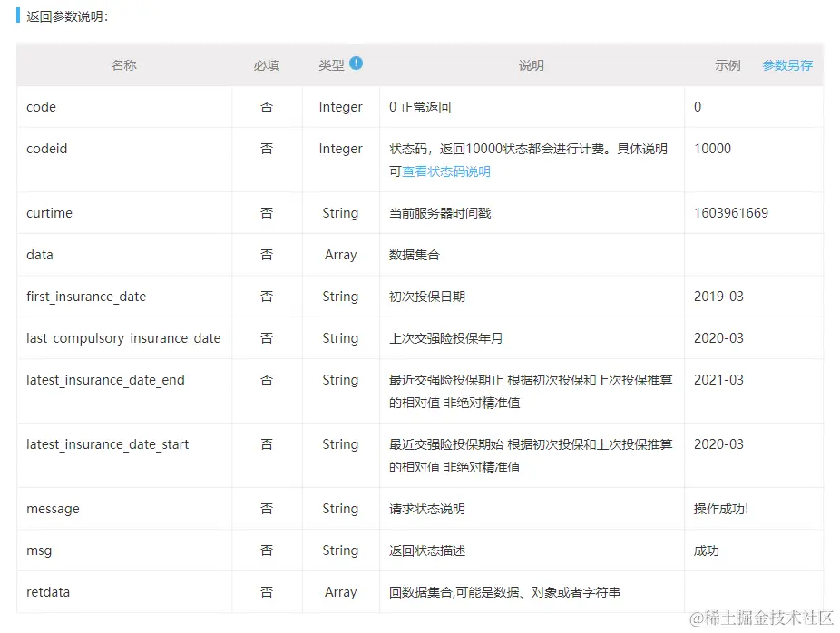The height and width of the screenshot is (633, 840).
Task: Click the example value 1603961669
Action: coord(731,213)
